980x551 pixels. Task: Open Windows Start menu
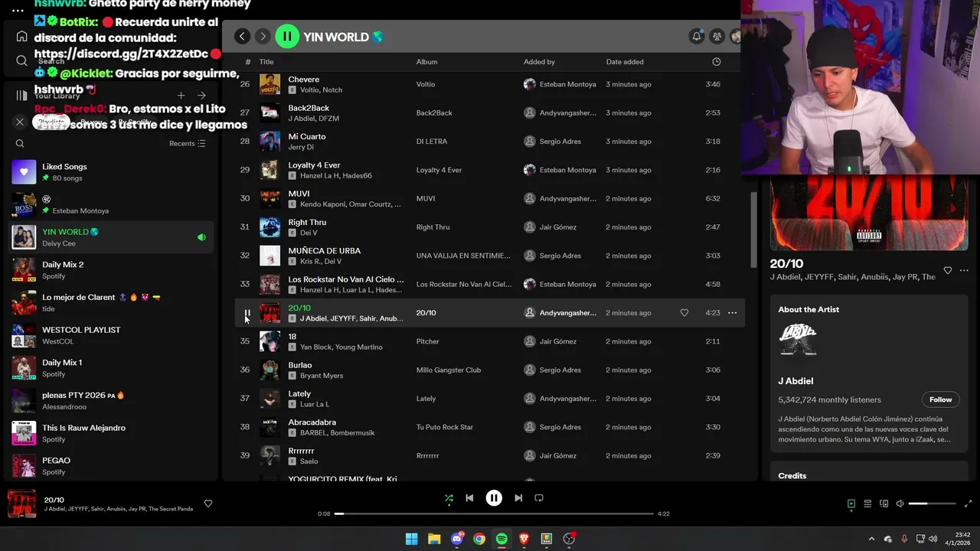tap(411, 539)
